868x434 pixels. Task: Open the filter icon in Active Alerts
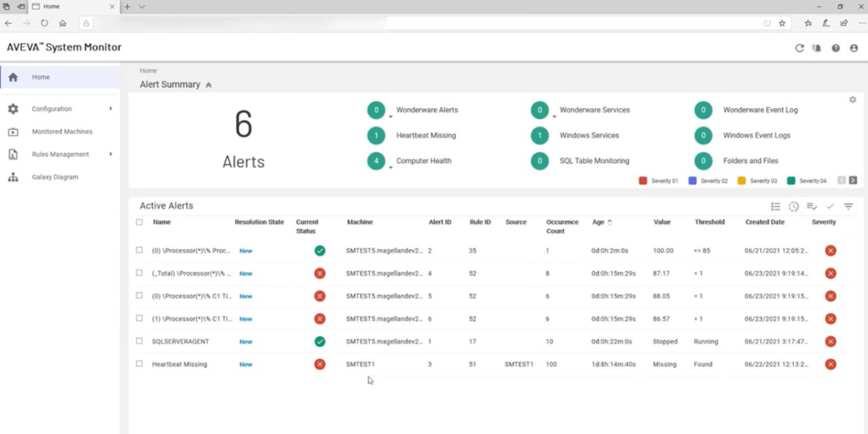coord(848,206)
